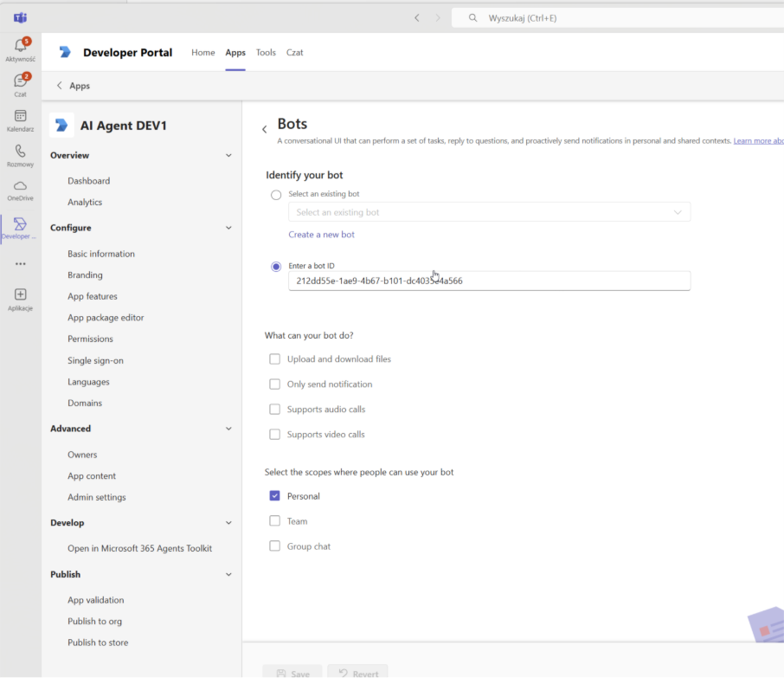Viewport: 784px width, 678px height.
Task: Open the Kalendarz calendar icon
Action: [20, 116]
